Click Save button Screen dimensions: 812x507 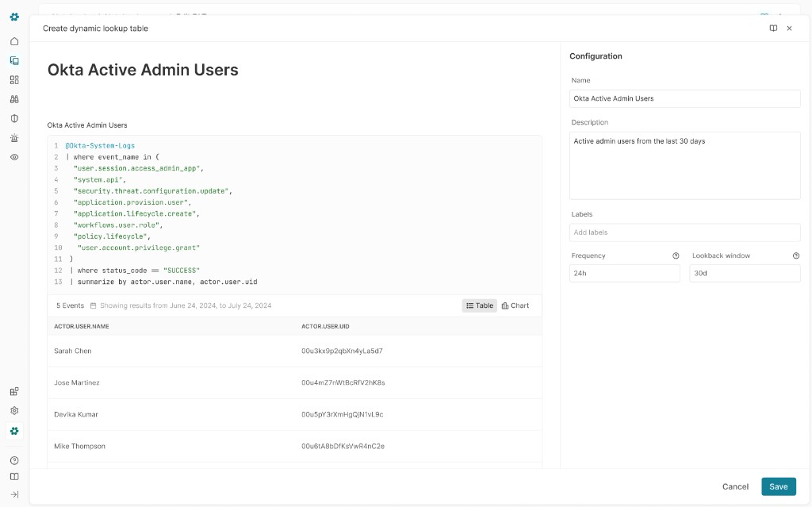click(x=779, y=486)
